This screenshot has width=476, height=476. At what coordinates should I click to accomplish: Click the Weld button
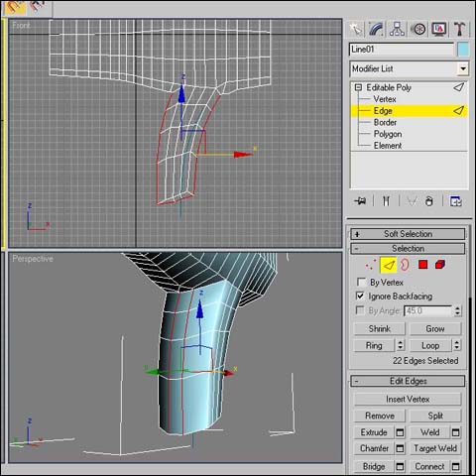pos(429,432)
